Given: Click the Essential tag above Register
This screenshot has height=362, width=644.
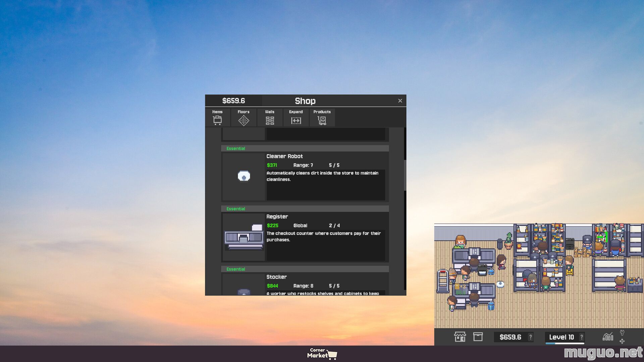Looking at the screenshot, I should (236, 209).
